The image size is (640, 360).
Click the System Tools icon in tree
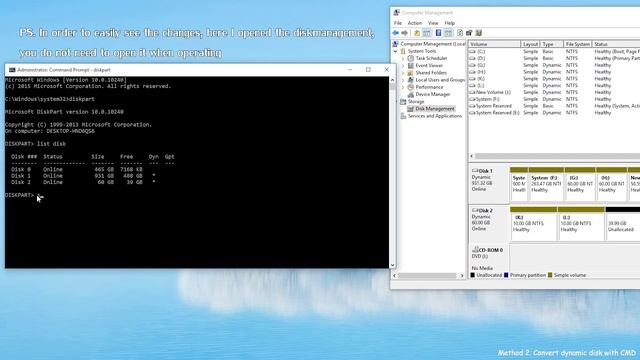coord(403,51)
